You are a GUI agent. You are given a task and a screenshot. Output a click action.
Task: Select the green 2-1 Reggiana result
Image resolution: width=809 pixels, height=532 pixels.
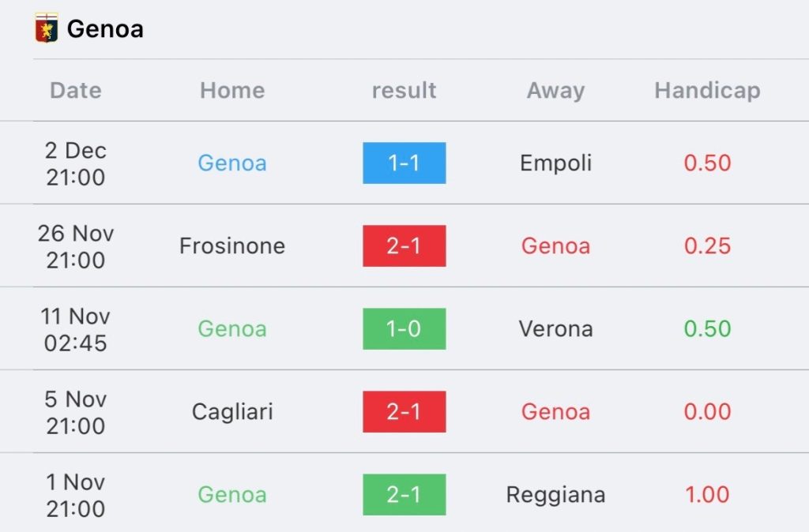[404, 494]
